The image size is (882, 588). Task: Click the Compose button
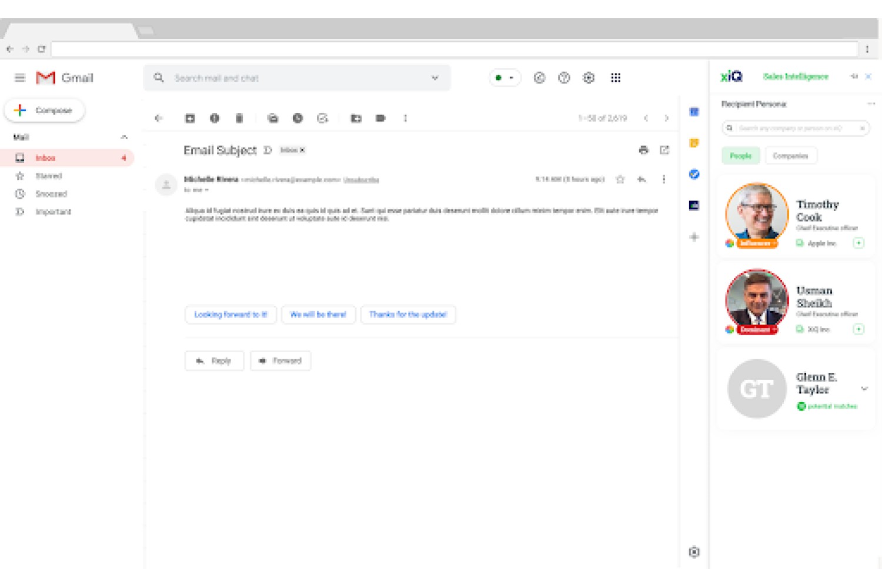click(45, 111)
